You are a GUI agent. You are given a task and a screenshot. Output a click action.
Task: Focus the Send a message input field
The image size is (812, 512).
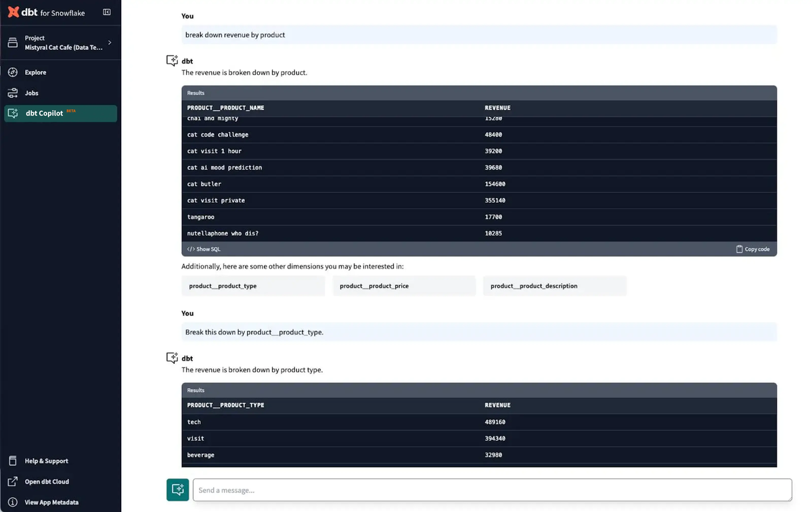coord(492,490)
